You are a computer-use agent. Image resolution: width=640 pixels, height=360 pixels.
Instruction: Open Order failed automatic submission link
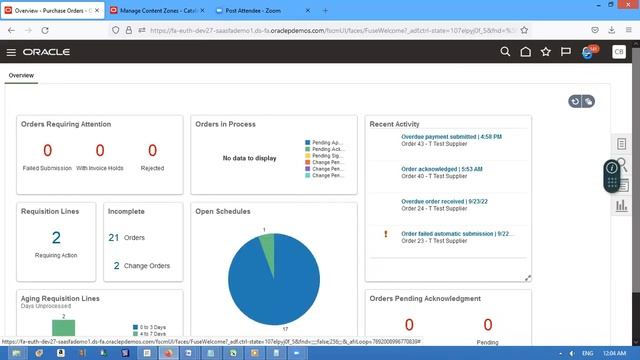coord(456,233)
